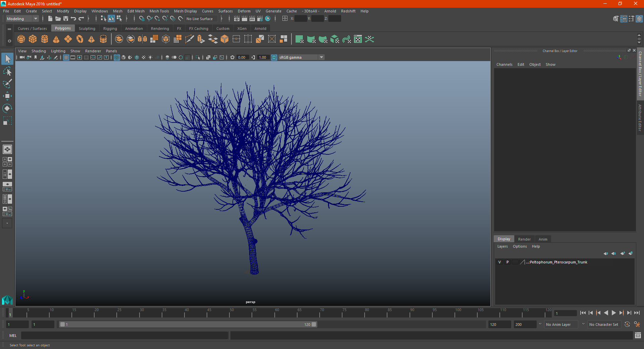The width and height of the screenshot is (644, 349).
Task: Click the Multi-Cut tool shelf icon
Action: click(x=190, y=39)
